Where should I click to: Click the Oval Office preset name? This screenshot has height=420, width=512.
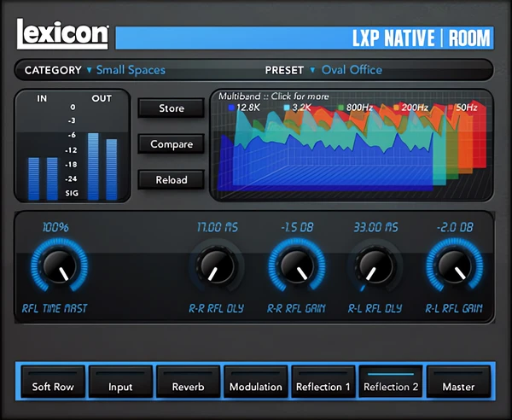pyautogui.click(x=352, y=70)
